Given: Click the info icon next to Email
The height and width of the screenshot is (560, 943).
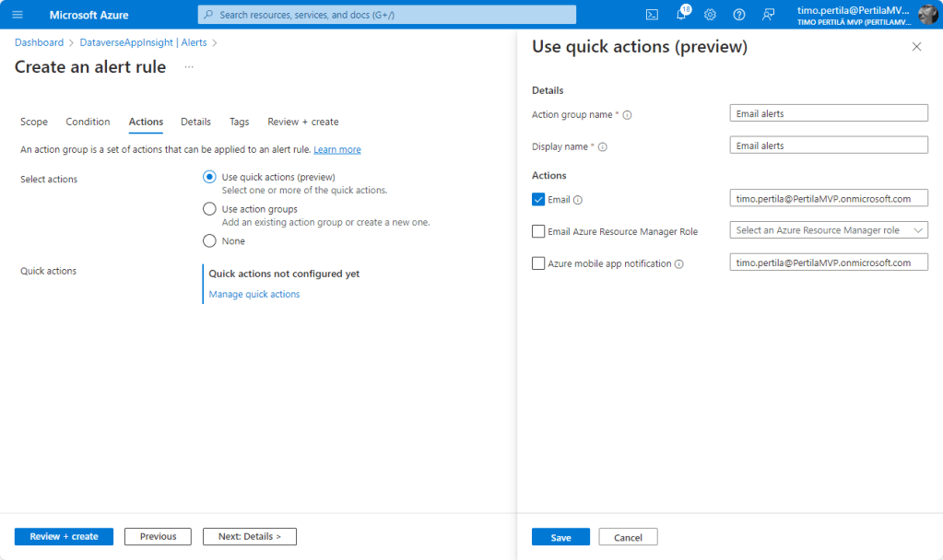Looking at the screenshot, I should click(578, 200).
